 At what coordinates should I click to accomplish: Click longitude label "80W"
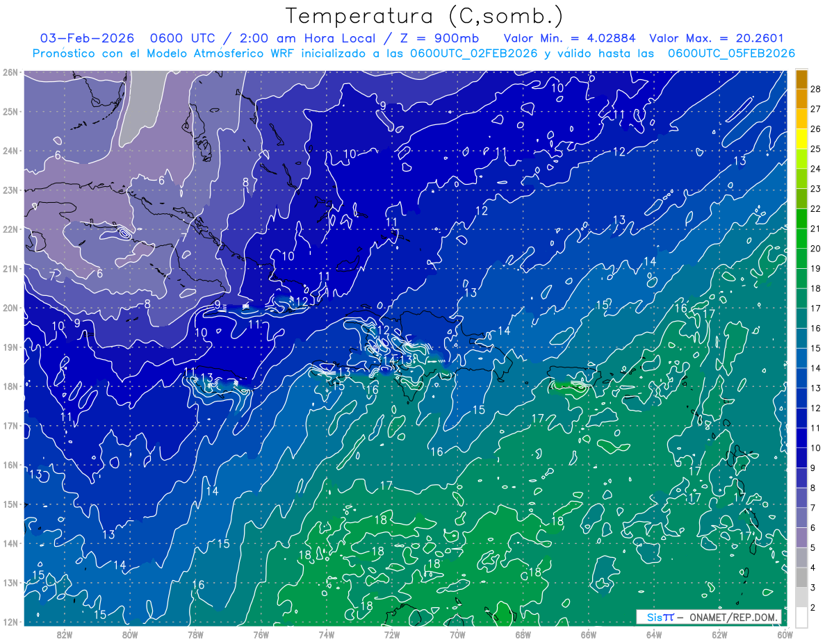[x=130, y=634]
